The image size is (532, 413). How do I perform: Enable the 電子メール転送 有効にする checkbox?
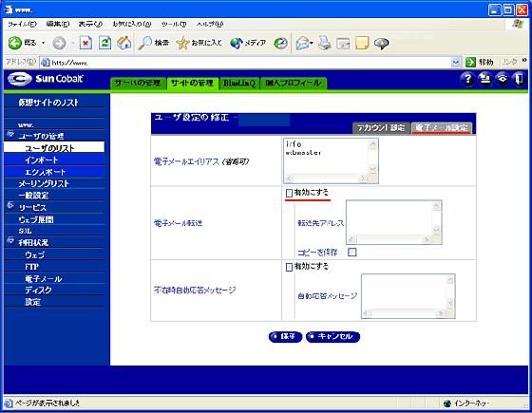point(289,194)
